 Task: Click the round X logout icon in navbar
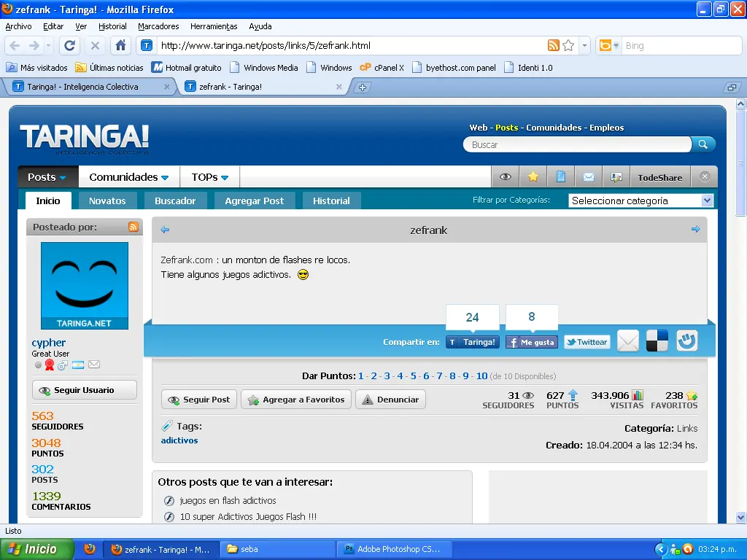[705, 176]
